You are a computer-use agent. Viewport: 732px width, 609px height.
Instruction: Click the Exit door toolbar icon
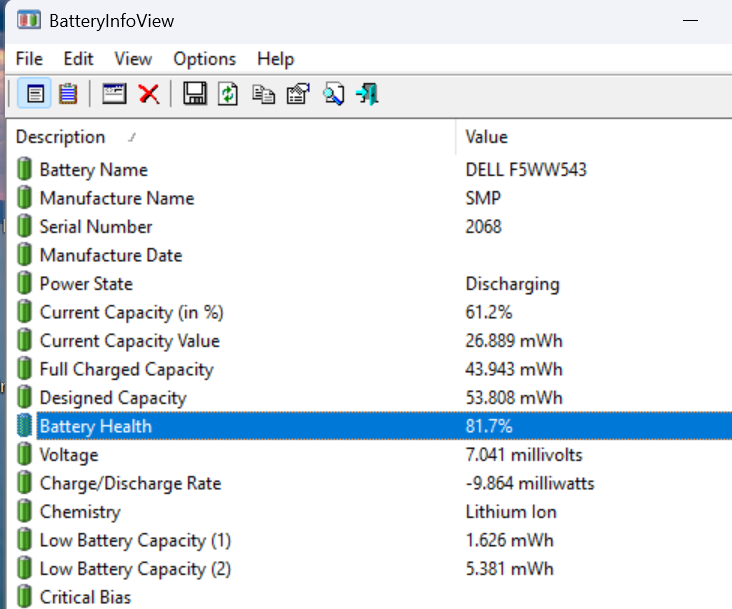pyautogui.click(x=367, y=94)
